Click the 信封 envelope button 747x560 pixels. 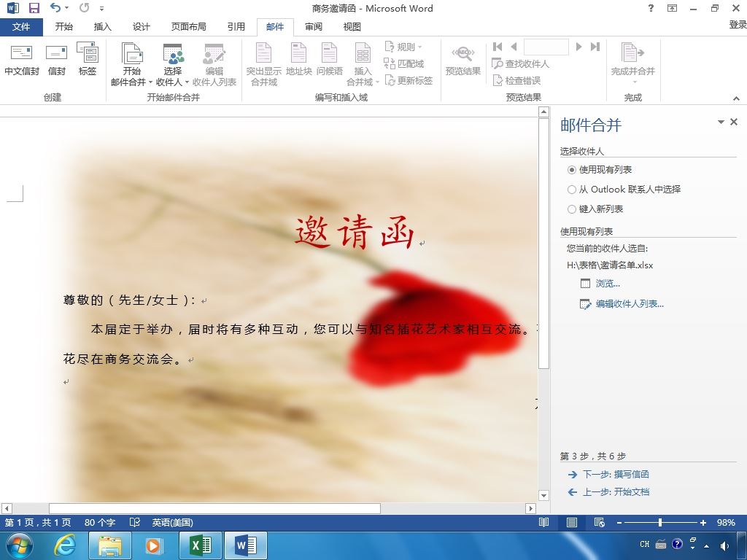point(56,60)
